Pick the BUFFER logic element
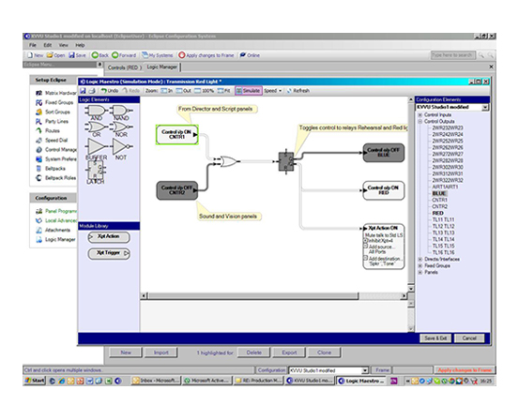519x420 pixels. [x=97, y=149]
